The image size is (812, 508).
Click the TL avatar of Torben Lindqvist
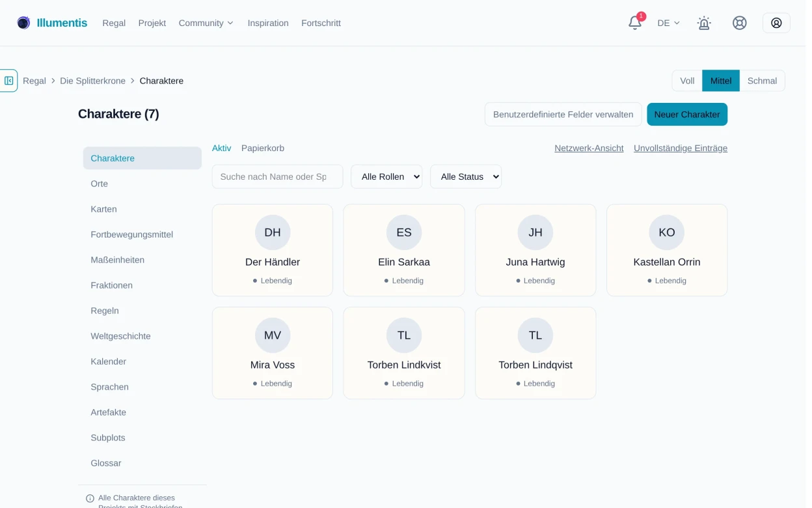click(535, 335)
